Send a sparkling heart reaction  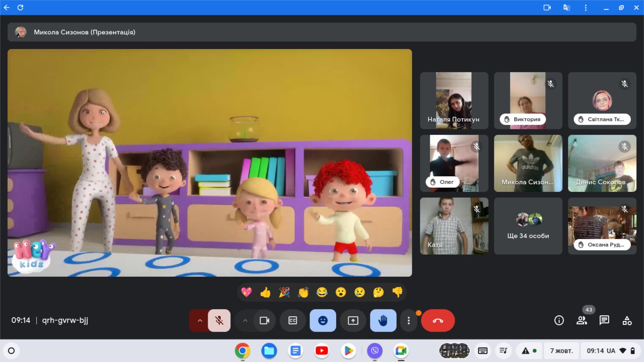tap(246, 292)
